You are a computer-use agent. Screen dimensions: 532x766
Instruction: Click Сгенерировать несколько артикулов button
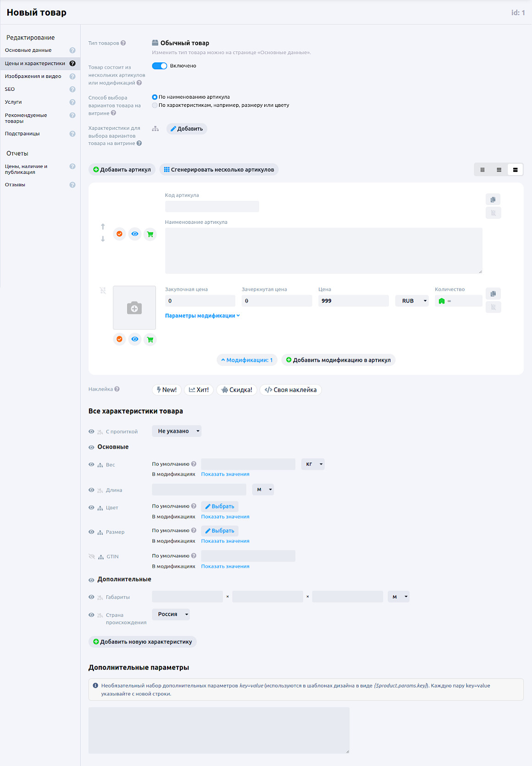(219, 170)
